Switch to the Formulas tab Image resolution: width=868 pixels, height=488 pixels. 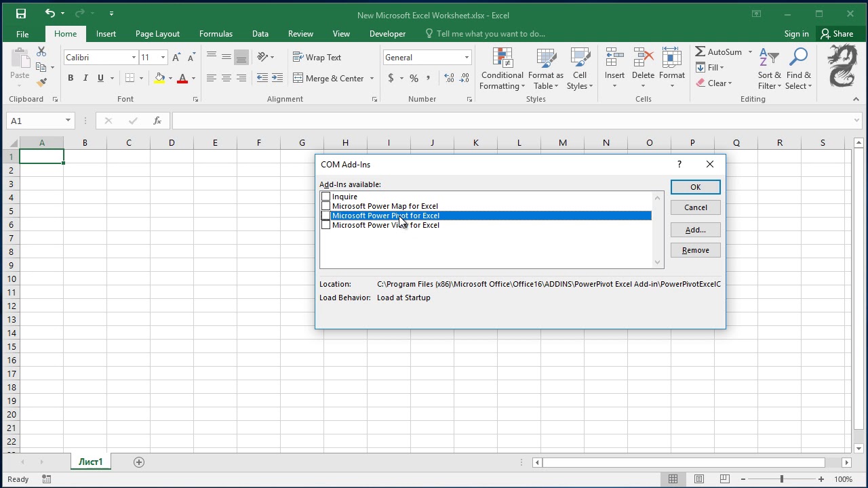pyautogui.click(x=216, y=34)
